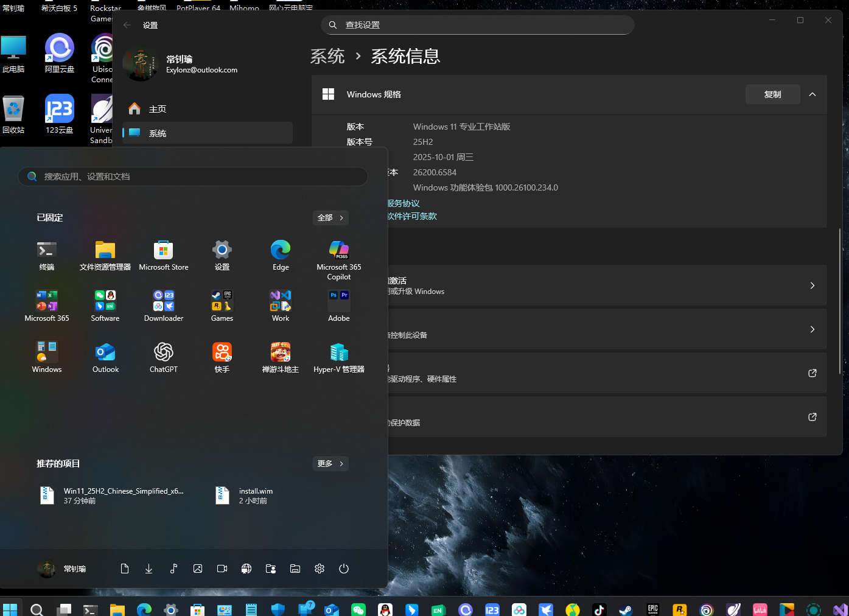The image size is (849, 616).
Task: Expand the 控制此设备 row chevron
Action: [x=812, y=329]
